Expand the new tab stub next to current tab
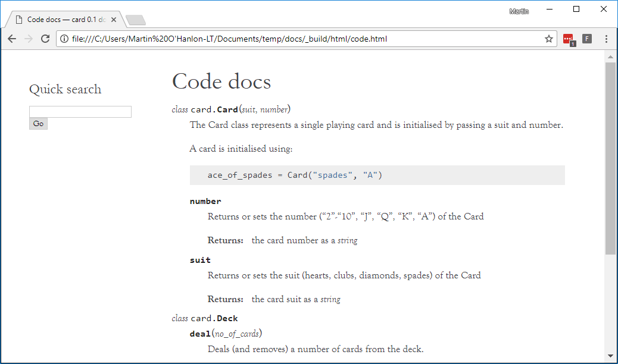The height and width of the screenshot is (364, 618). [136, 19]
